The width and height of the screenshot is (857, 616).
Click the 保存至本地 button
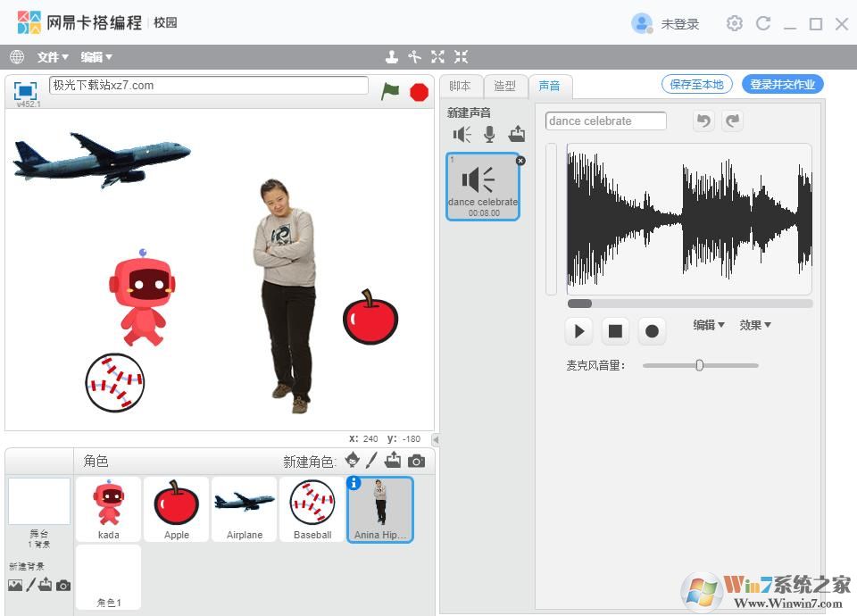(696, 84)
